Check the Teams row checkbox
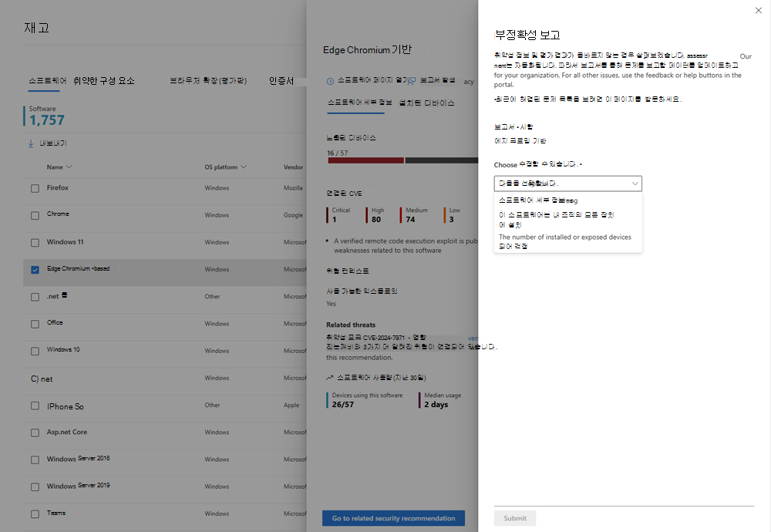The image size is (771, 532). [x=35, y=513]
